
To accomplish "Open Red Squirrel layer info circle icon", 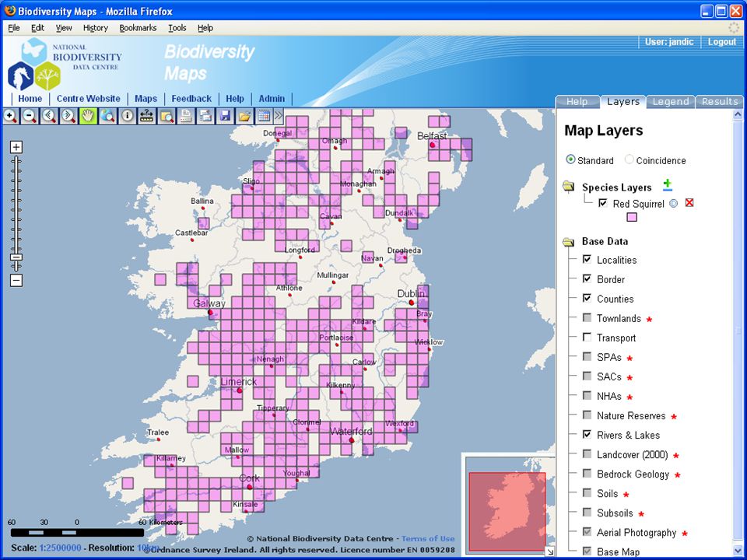I will point(673,203).
